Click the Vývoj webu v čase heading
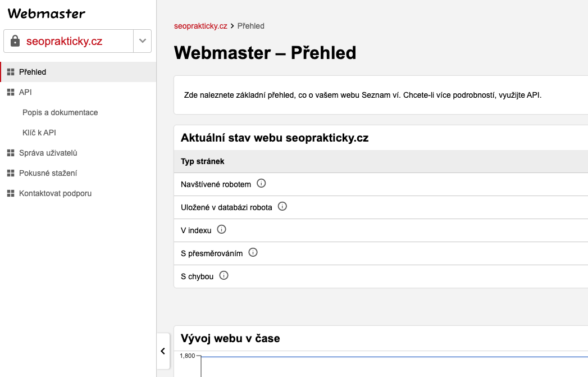 [x=230, y=338]
